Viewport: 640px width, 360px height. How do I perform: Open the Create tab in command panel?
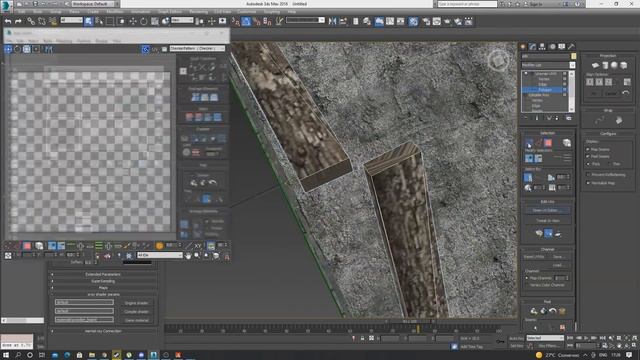pyautogui.click(x=523, y=47)
